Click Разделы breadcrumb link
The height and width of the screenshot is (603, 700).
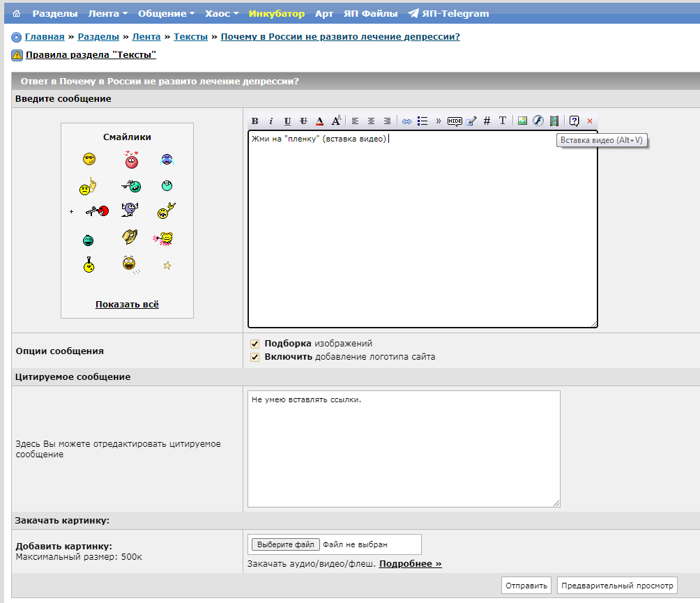(98, 37)
